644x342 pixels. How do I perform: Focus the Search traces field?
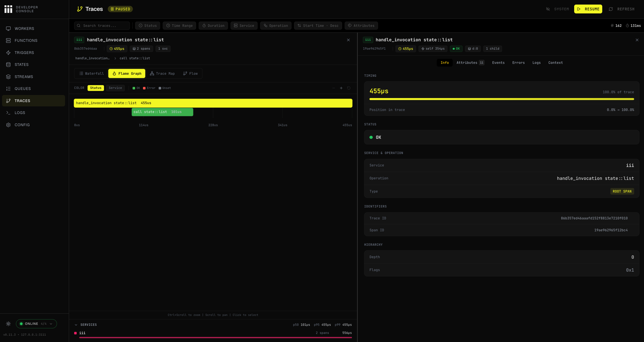click(x=102, y=26)
